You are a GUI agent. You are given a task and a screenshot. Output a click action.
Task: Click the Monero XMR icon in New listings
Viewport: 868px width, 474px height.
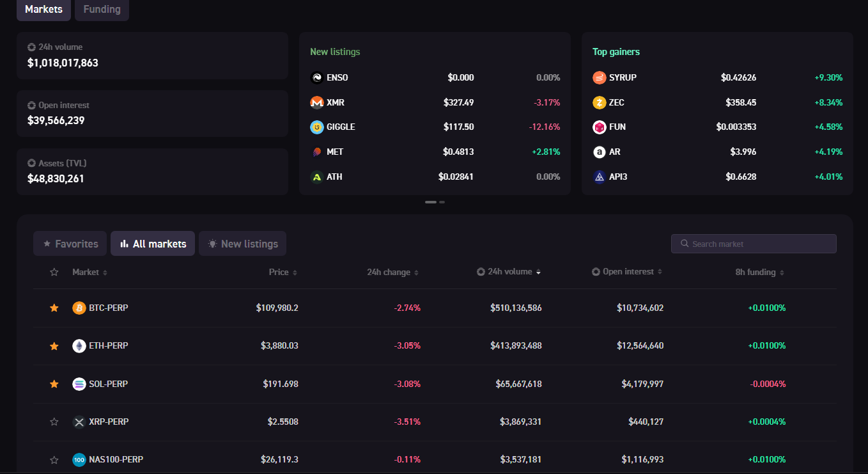[x=316, y=102]
